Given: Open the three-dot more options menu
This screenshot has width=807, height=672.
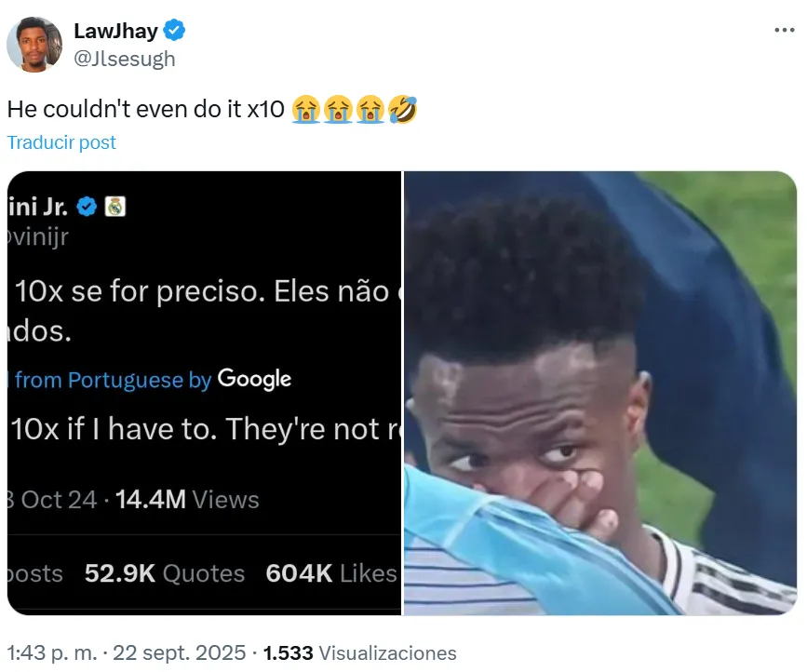Looking at the screenshot, I should (x=784, y=31).
